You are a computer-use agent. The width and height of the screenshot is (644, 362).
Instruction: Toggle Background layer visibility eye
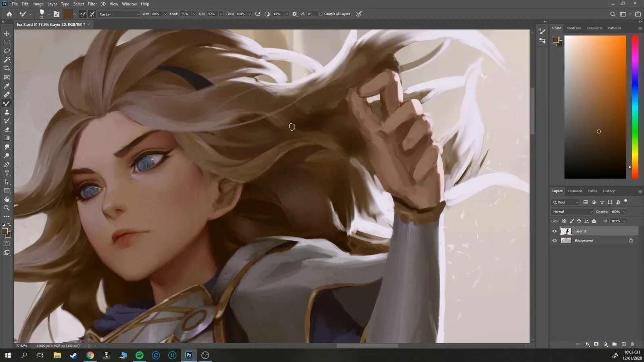554,241
